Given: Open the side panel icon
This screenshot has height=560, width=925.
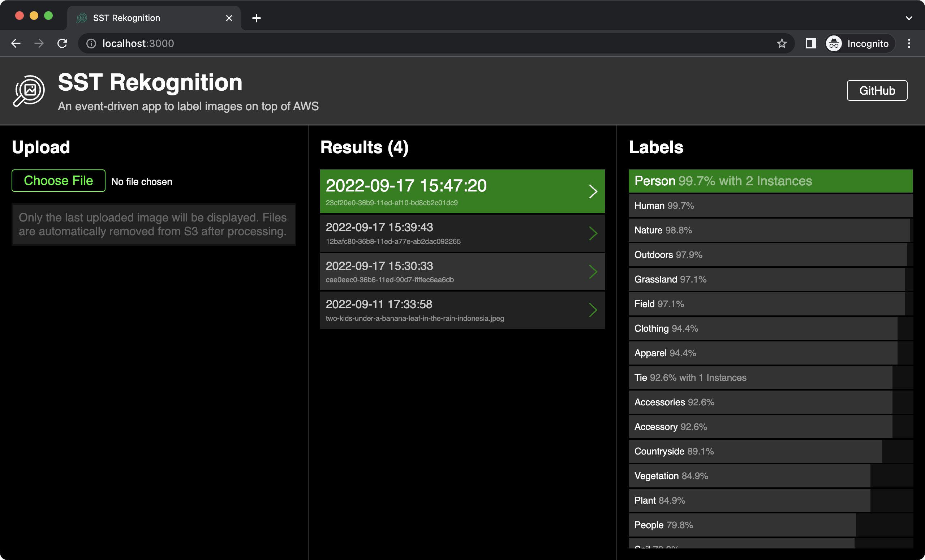Looking at the screenshot, I should point(810,44).
